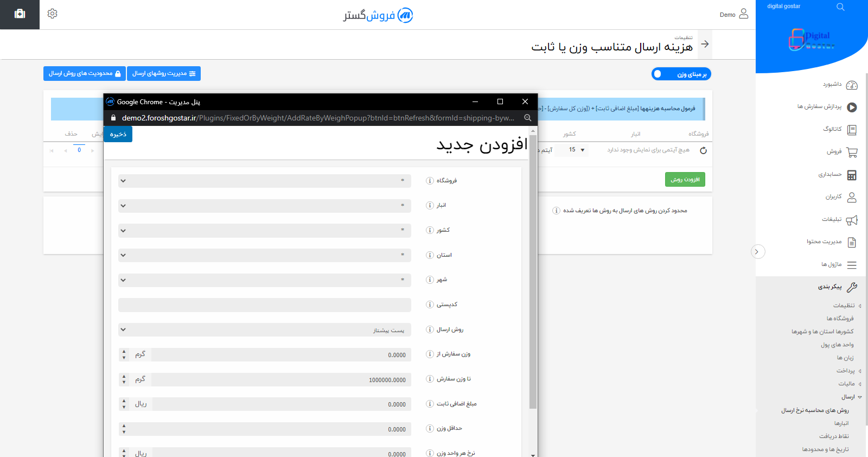The width and height of the screenshot is (868, 457).
Task: Click مدیریت روشهای ارسال button
Action: [164, 73]
